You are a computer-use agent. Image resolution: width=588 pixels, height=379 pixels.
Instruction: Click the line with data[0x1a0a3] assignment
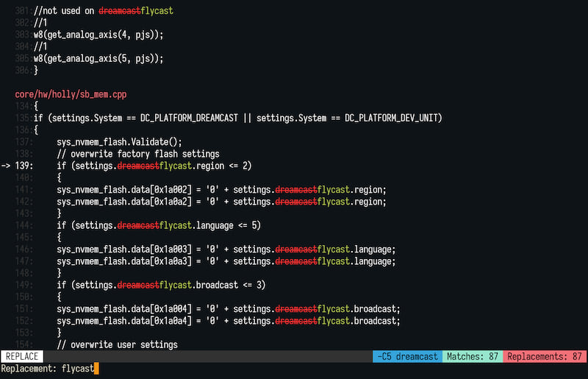pyautogui.click(x=226, y=261)
